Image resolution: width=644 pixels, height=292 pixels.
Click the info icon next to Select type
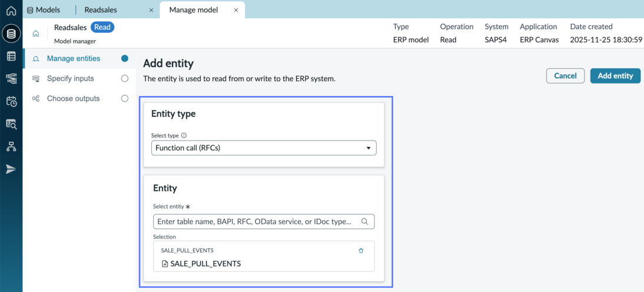click(x=184, y=135)
